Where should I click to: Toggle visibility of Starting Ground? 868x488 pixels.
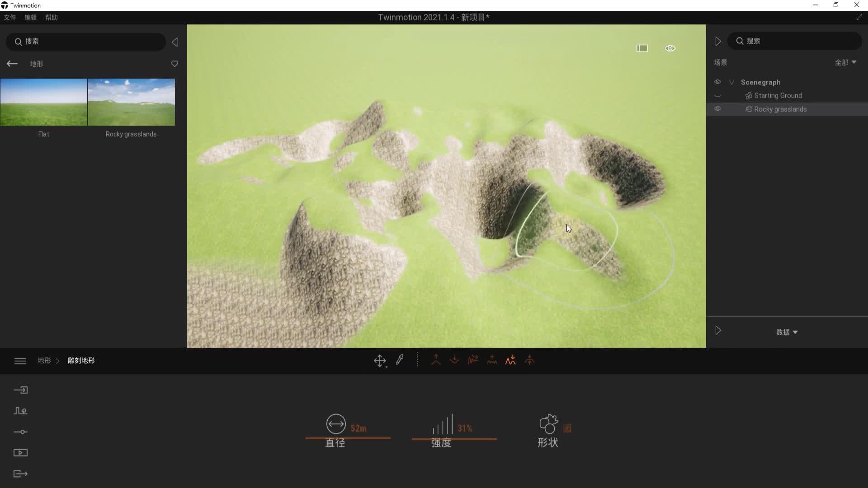(717, 96)
